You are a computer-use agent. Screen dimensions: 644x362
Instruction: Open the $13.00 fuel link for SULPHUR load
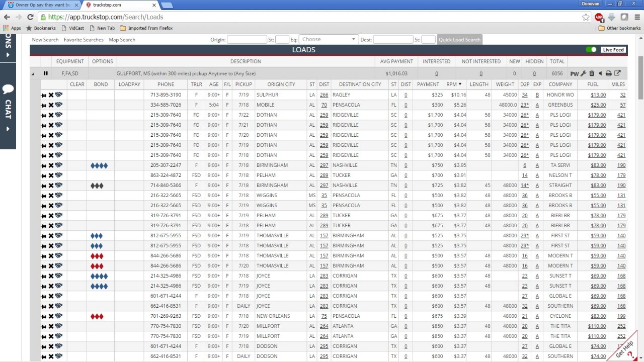coord(598,95)
